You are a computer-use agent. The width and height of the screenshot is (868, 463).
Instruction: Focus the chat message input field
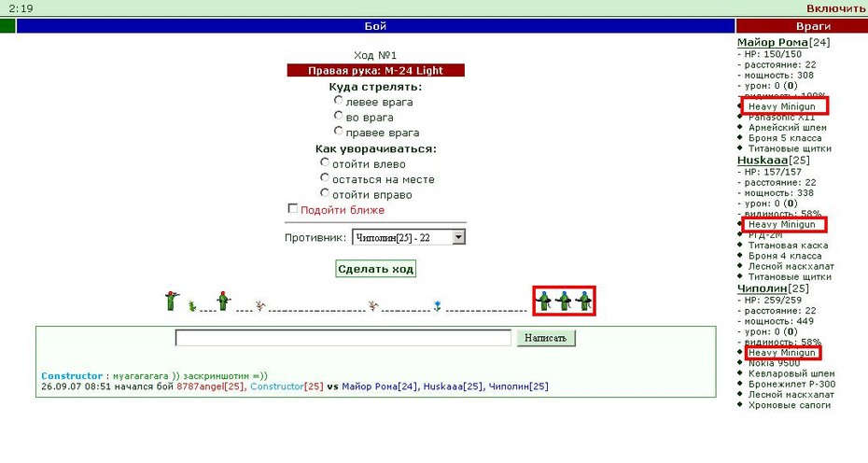[x=343, y=338]
